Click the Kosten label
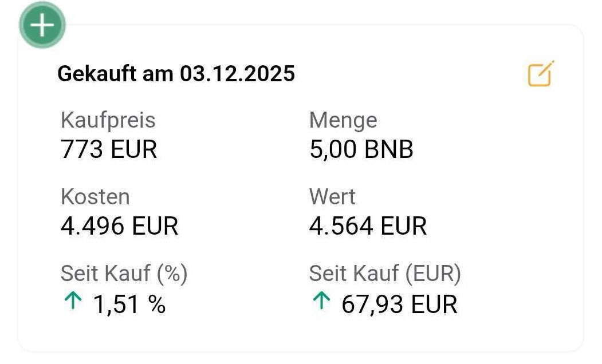The image size is (602, 364). (95, 197)
